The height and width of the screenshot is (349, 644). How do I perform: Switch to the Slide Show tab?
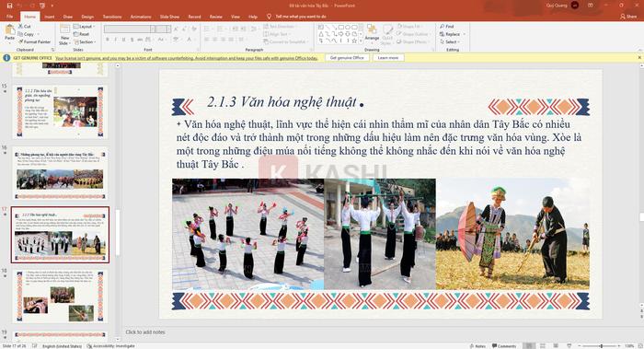pos(169,17)
